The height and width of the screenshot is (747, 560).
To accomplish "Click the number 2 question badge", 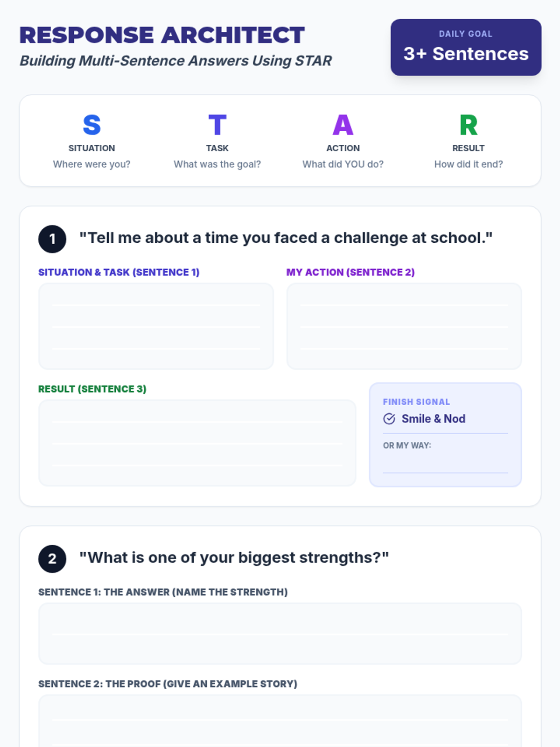I will pos(52,559).
